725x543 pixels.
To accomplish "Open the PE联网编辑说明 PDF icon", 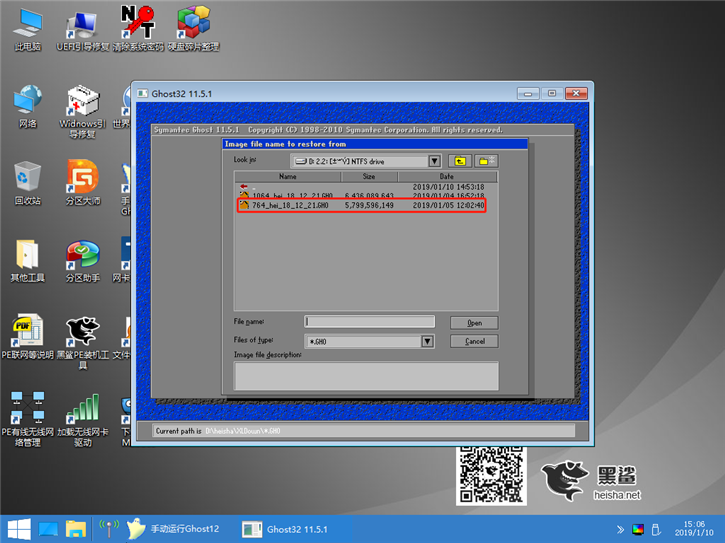I will (x=28, y=337).
